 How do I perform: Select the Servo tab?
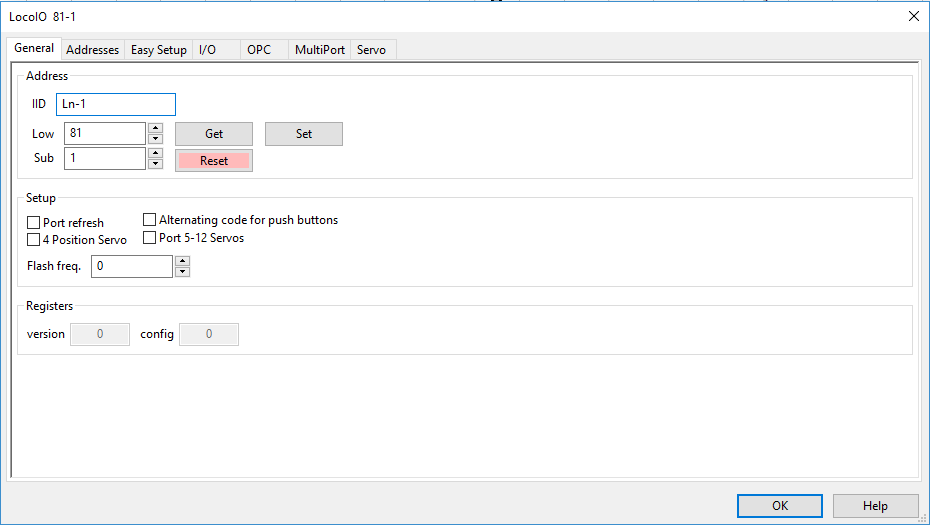(371, 50)
